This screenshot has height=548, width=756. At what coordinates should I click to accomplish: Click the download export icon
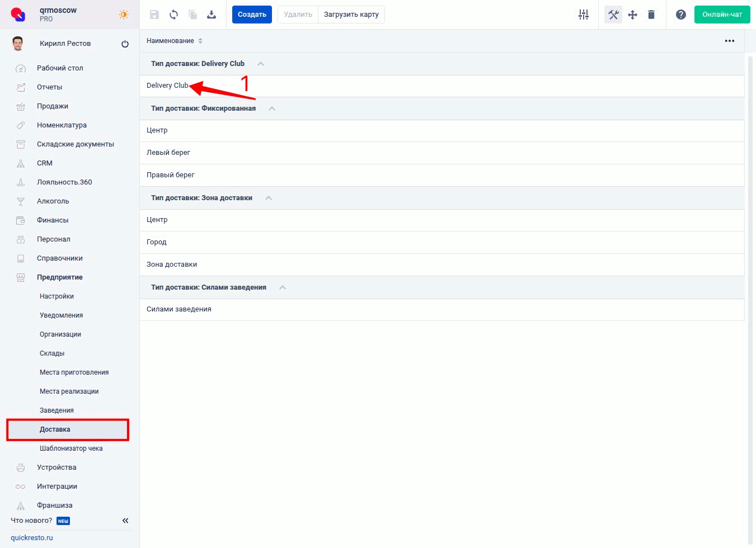(212, 15)
